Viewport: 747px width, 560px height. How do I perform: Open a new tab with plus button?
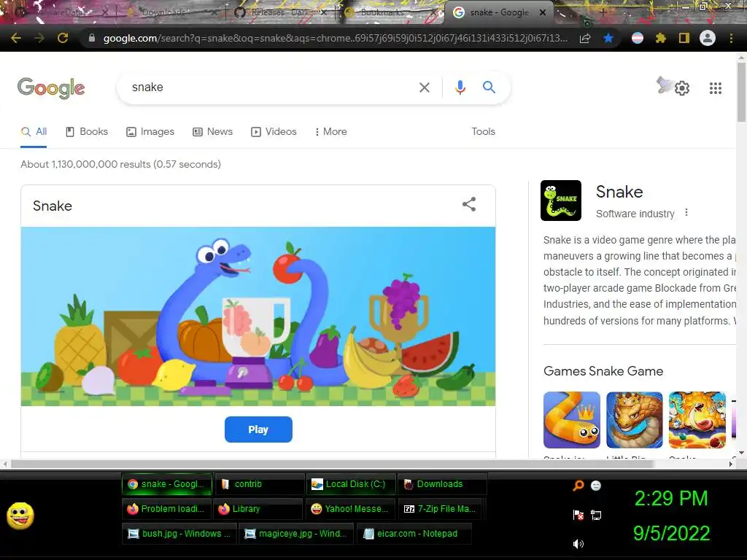click(603, 12)
